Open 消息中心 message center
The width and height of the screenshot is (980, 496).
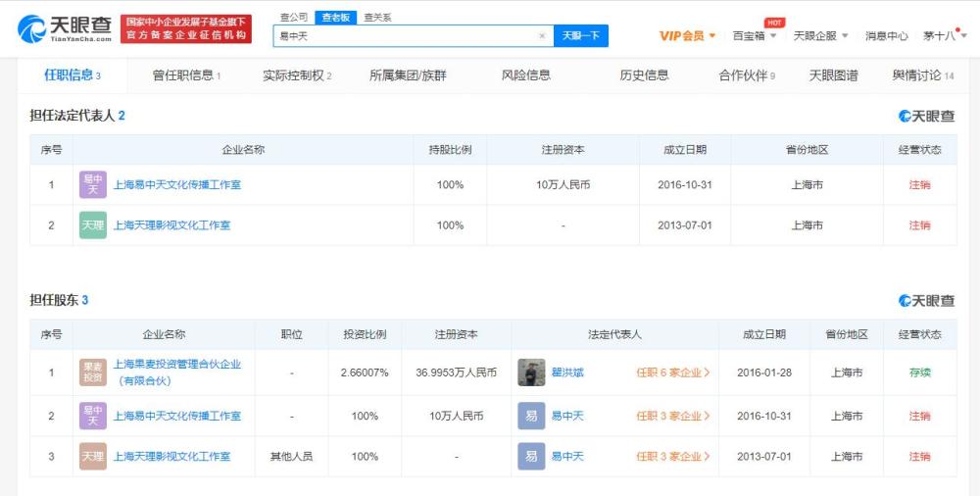click(x=886, y=36)
